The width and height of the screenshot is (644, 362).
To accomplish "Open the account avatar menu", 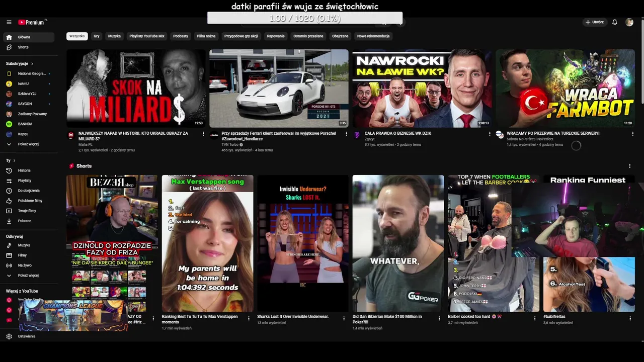I will tap(629, 22).
